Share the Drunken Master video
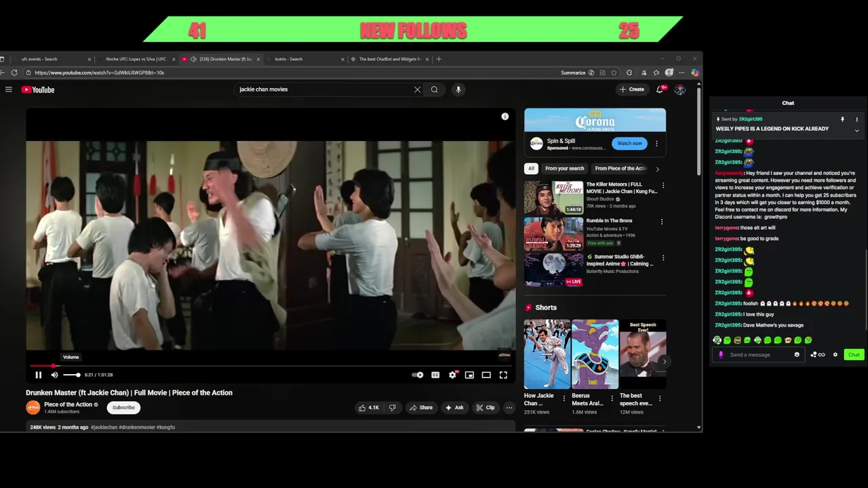This screenshot has height=488, width=868. coord(420,407)
